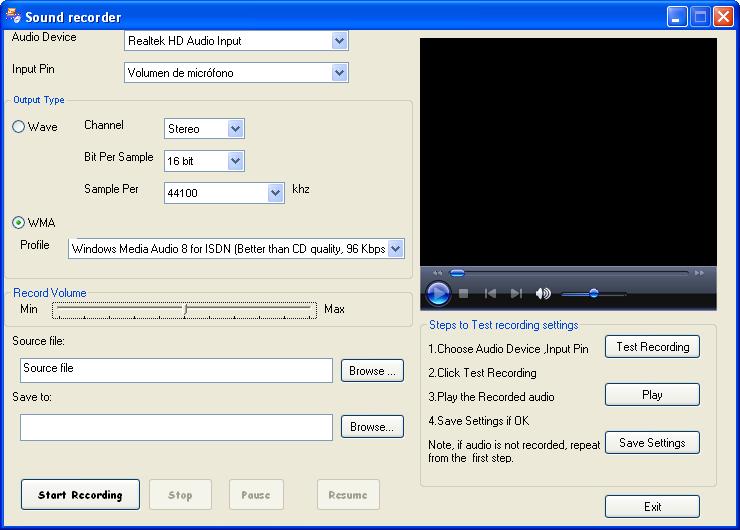Open the 44100 sample rate dropdown
The image size is (740, 530).
pos(275,193)
